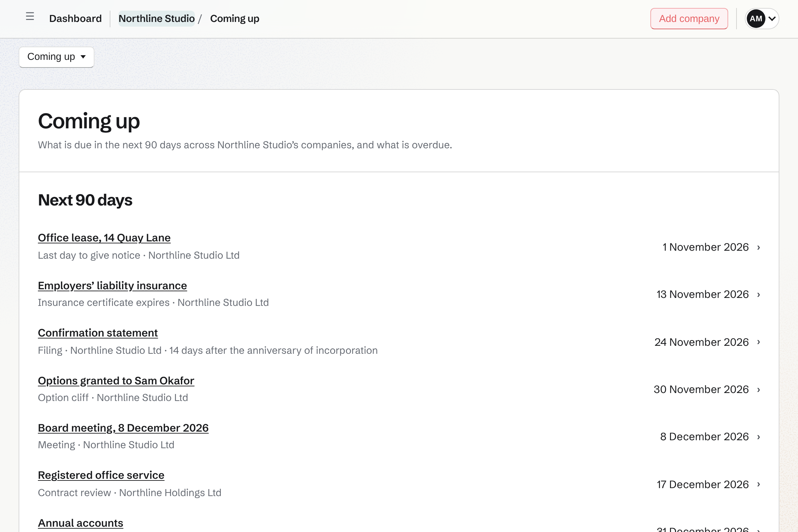The image size is (798, 532).
Task: Click 'Meeting · Northline Studio Ltd' subtitle
Action: (x=106, y=445)
